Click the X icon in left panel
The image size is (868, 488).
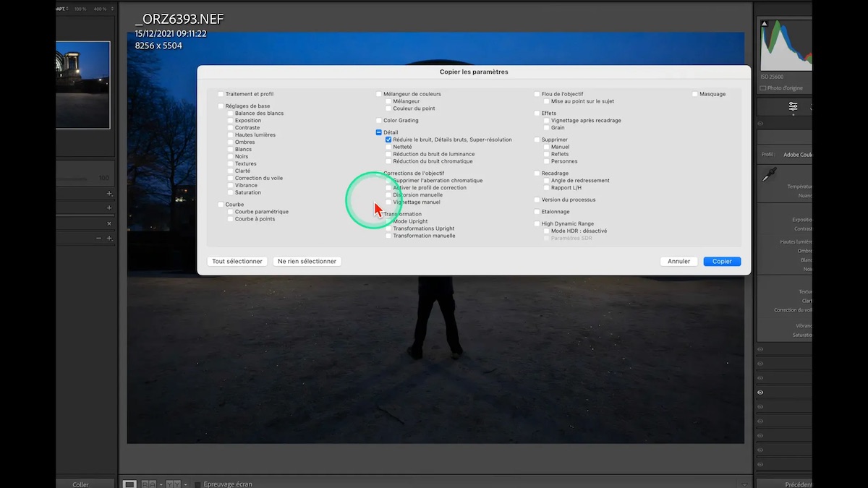[x=109, y=223]
